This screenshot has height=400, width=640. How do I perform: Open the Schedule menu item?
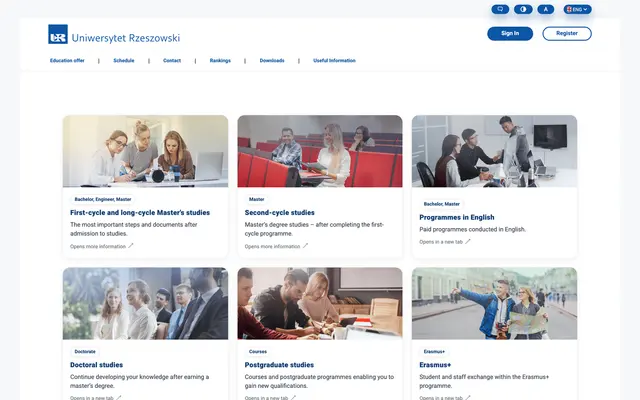(124, 60)
